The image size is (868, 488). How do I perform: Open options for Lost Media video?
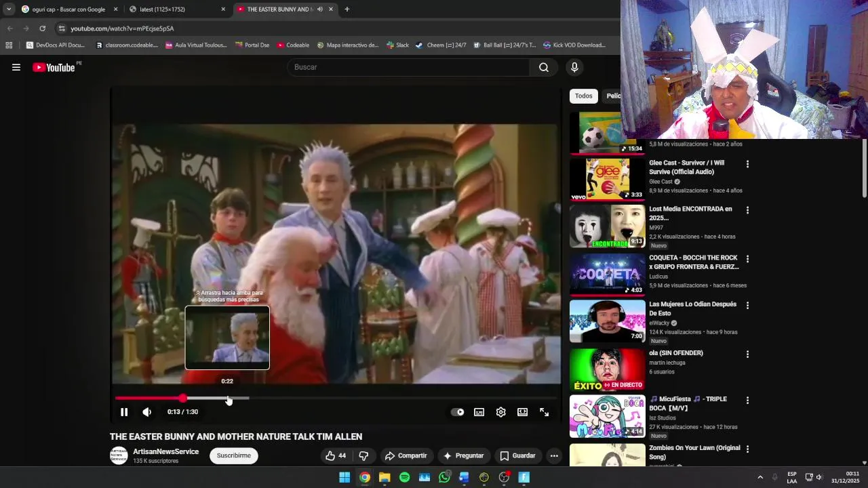click(748, 210)
